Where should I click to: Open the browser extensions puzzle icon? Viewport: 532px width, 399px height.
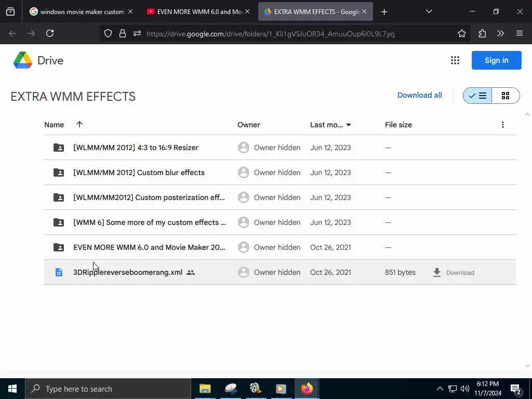tap(482, 33)
